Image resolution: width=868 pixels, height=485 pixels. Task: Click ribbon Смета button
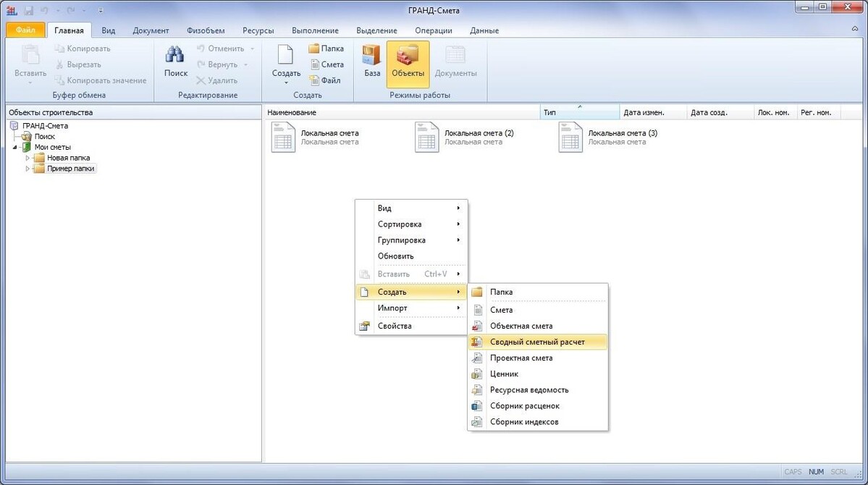click(326, 64)
